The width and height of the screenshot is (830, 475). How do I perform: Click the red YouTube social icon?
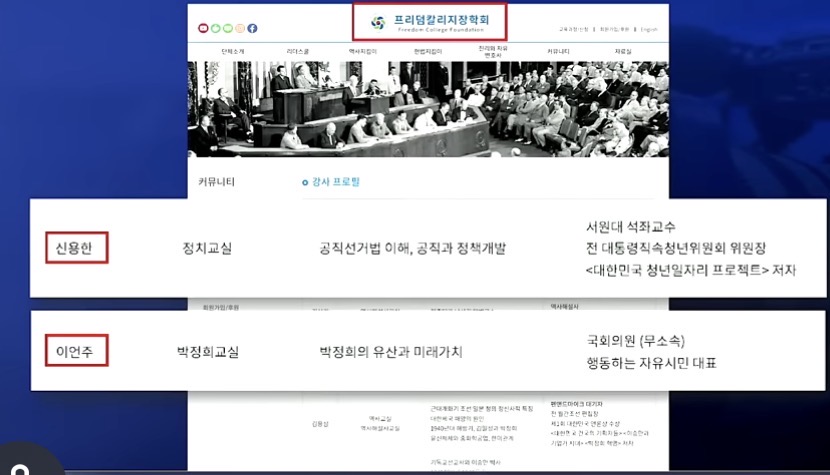[x=204, y=29]
